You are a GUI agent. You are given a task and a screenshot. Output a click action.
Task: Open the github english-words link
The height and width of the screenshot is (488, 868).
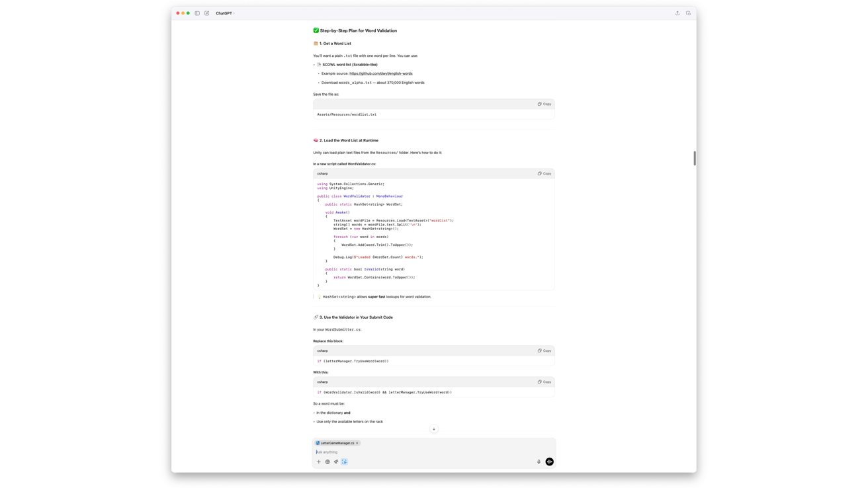click(380, 73)
